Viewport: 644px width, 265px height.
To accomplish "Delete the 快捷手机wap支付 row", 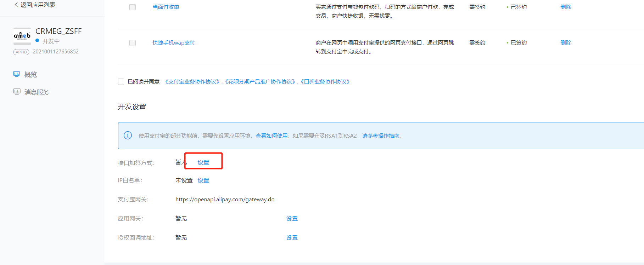I will tap(566, 43).
